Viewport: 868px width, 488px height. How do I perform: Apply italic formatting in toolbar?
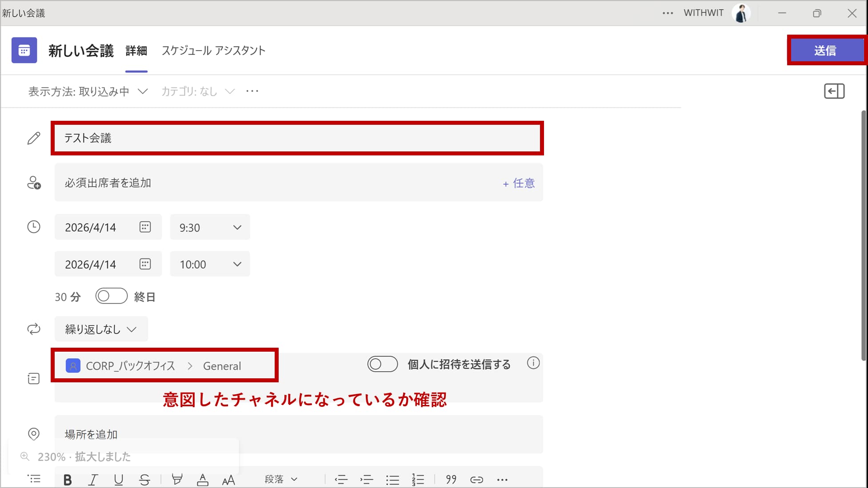point(93,480)
